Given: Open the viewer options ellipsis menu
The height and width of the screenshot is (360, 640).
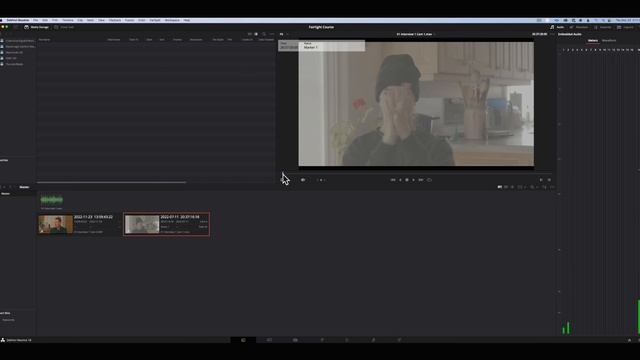Looking at the screenshot, I should pyautogui.click(x=553, y=34).
